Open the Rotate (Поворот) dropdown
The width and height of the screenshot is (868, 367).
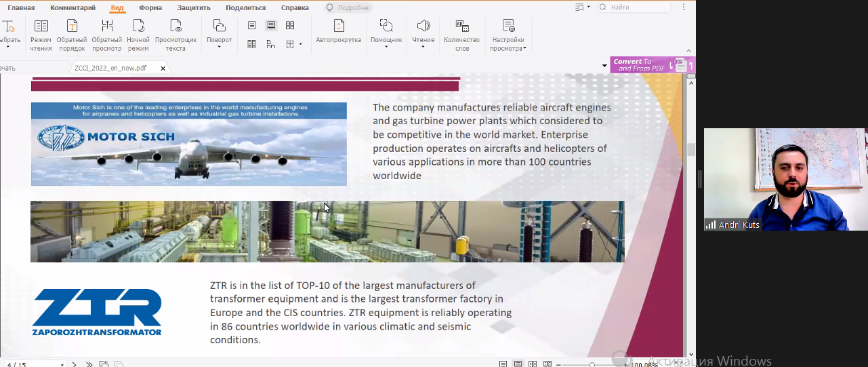220,35
